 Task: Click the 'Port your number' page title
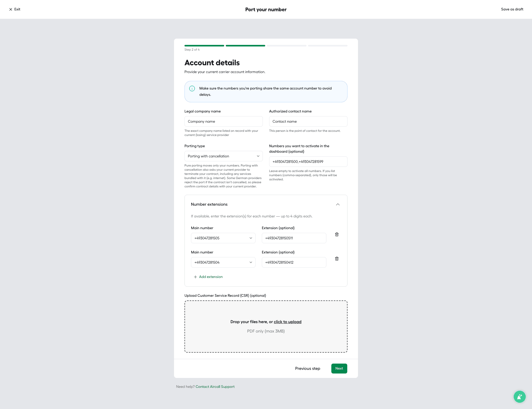266,9
